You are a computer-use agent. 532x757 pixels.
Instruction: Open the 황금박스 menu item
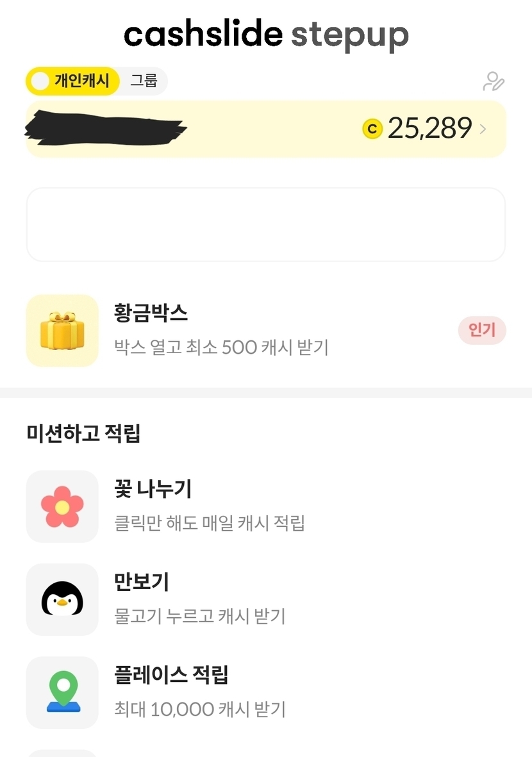click(151, 313)
